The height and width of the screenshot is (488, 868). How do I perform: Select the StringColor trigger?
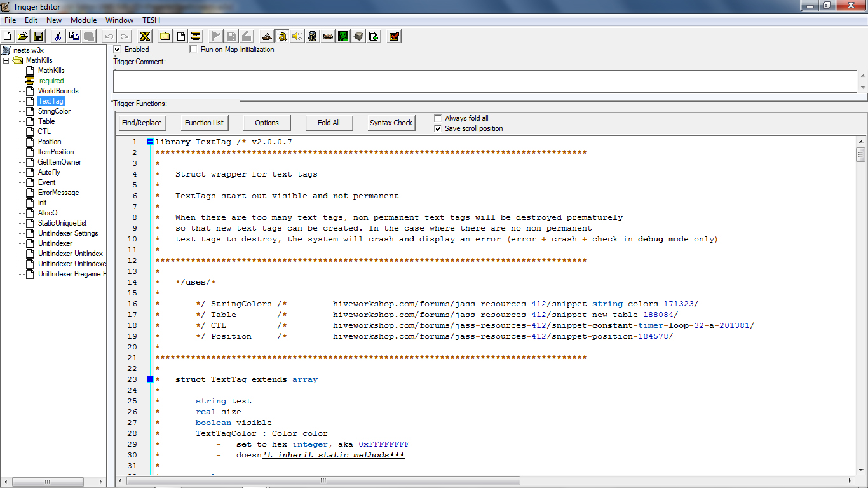coord(54,111)
